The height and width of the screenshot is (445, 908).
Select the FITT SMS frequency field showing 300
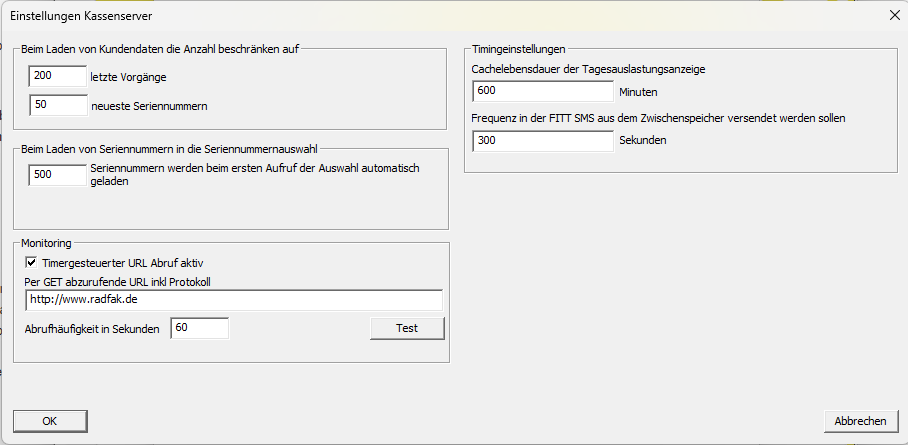tap(542, 141)
